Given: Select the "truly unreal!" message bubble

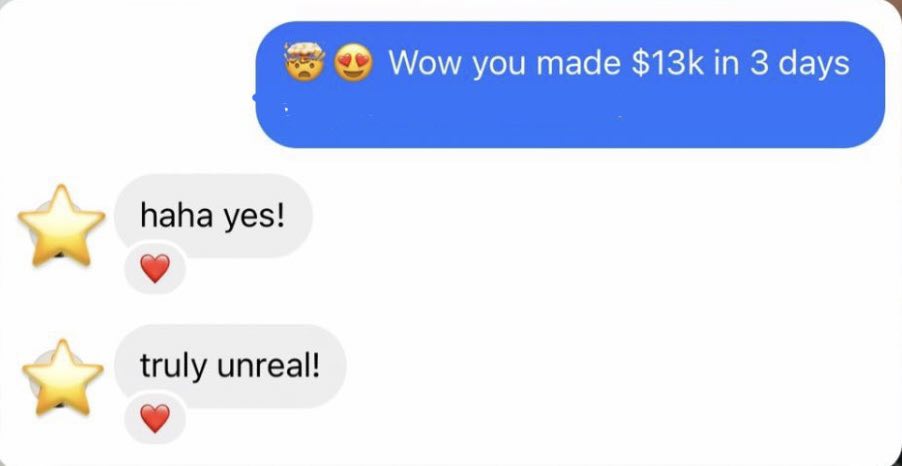Looking at the screenshot, I should [230, 366].
